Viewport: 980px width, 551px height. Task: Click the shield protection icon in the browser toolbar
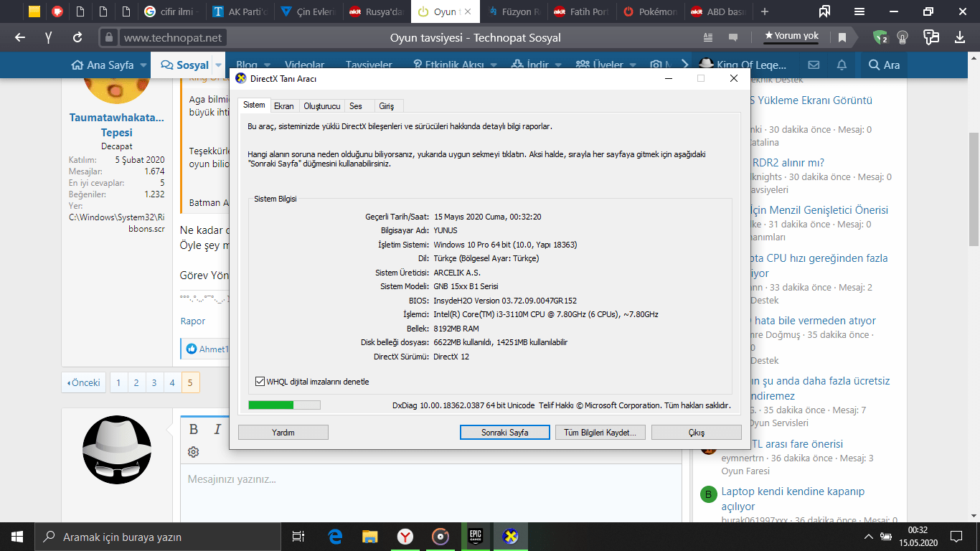point(880,37)
